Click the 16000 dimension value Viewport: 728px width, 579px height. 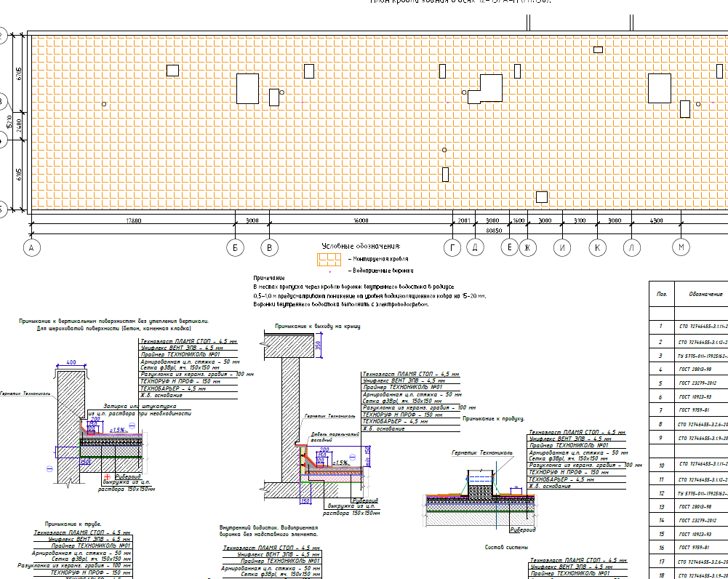pyautogui.click(x=361, y=220)
